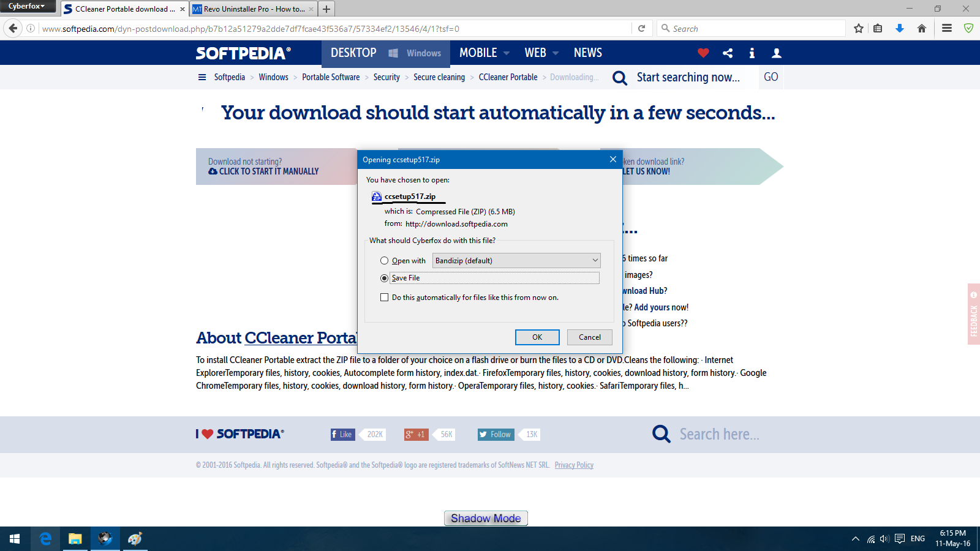The height and width of the screenshot is (551, 980).
Task: Switch to the Revo Uninstaller Pro tab
Action: [x=253, y=9]
